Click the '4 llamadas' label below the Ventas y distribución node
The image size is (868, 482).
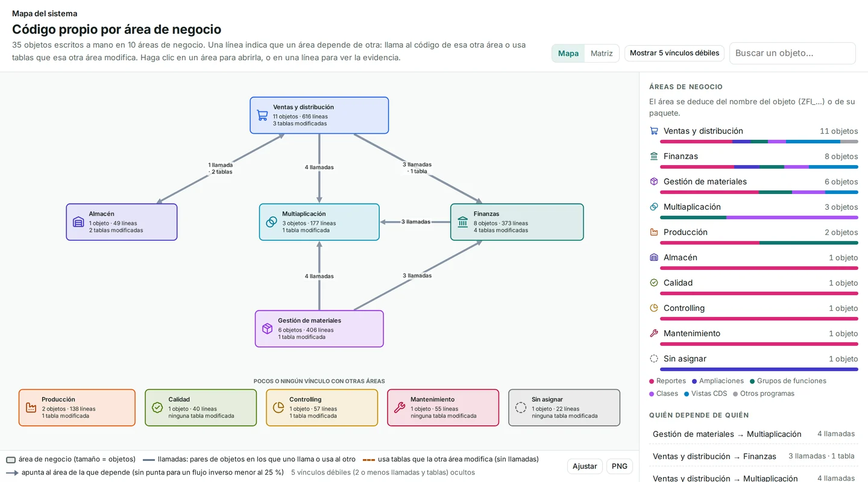coord(319,167)
